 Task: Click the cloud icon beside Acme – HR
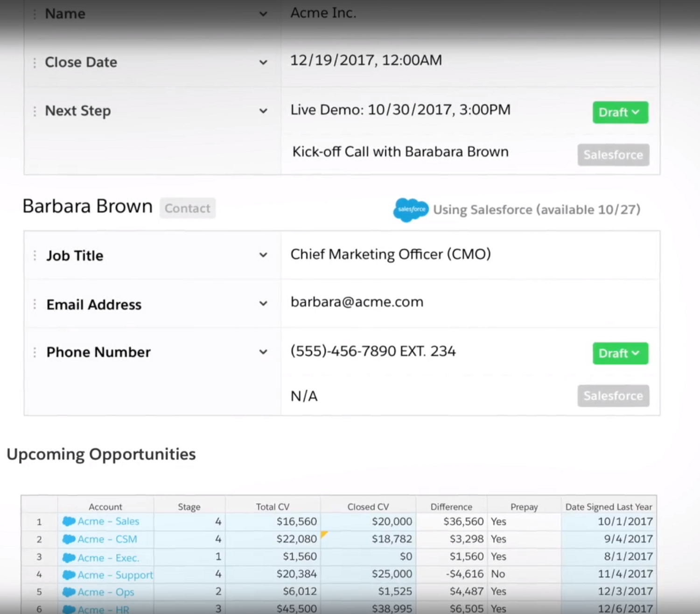69,609
